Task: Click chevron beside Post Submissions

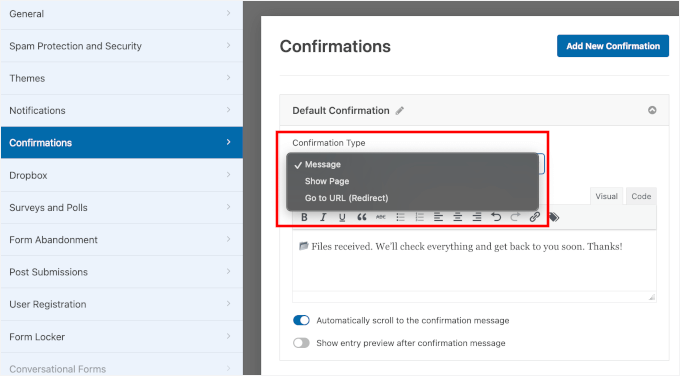Action: coord(229,271)
